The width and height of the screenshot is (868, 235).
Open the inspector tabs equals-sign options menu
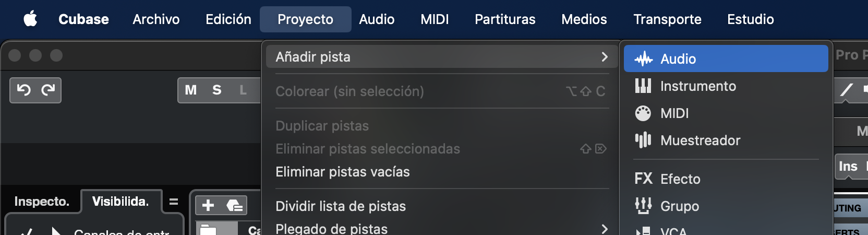(174, 202)
